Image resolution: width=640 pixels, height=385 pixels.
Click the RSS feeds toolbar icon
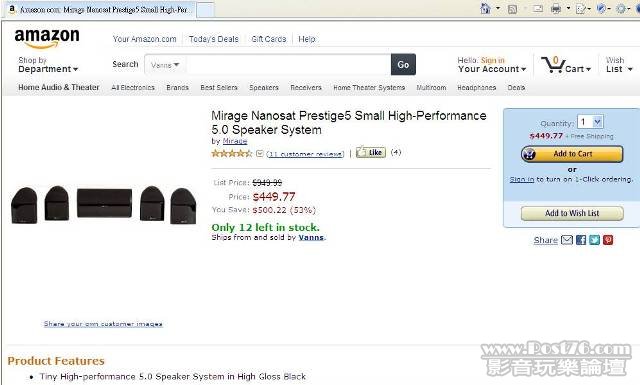[x=512, y=9]
